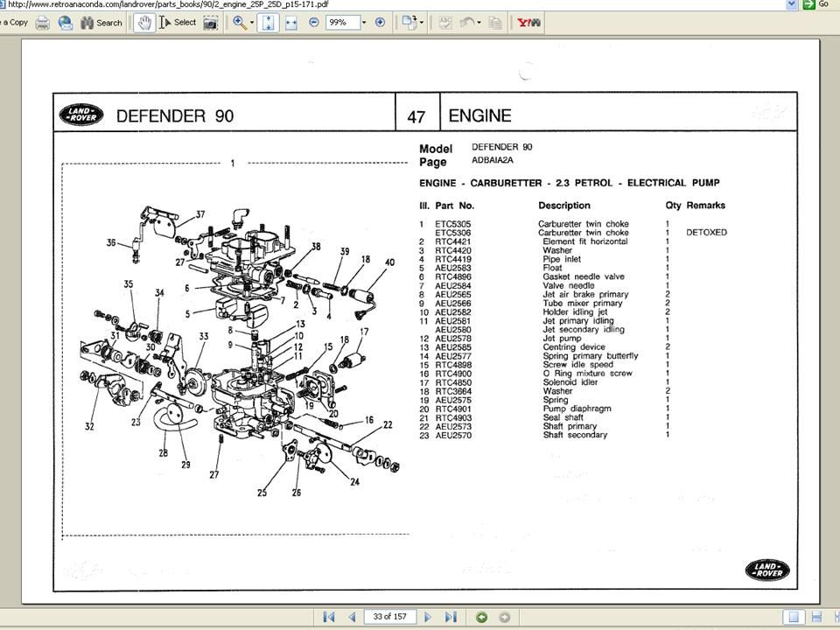Click the greyed review checkmark icon
The image size is (840, 630).
coord(445,23)
